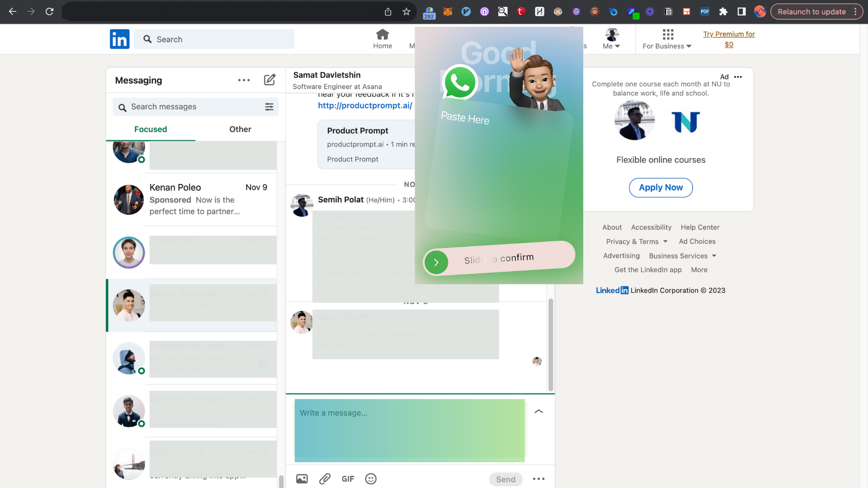The height and width of the screenshot is (488, 868).
Task: Click the message filter settings icon
Action: coord(269,107)
